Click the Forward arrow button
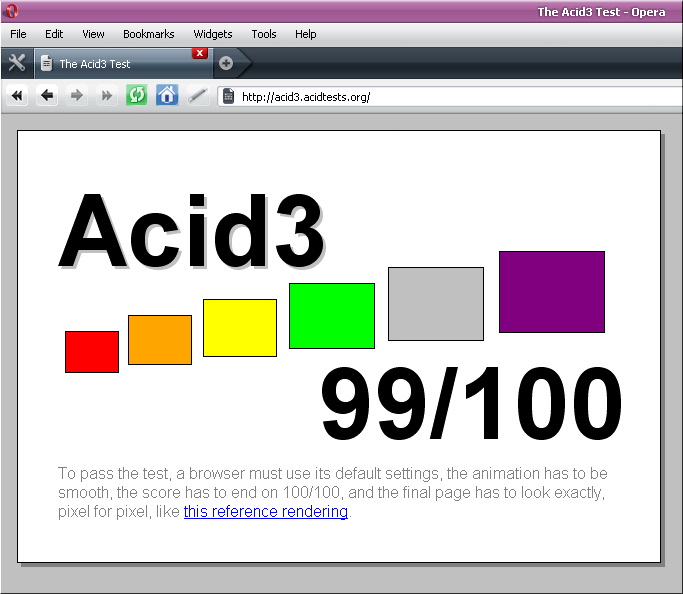The image size is (683, 594). point(77,95)
